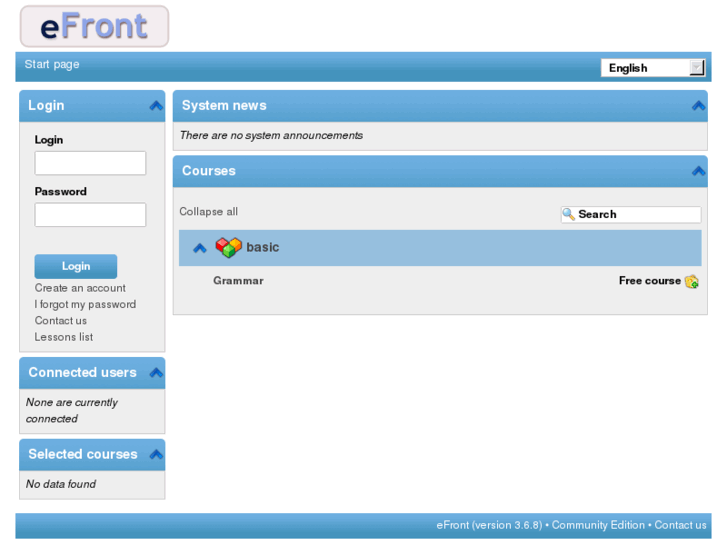The width and height of the screenshot is (727, 545).
Task: Click 'There are no system announcements' text
Action: pyautogui.click(x=271, y=135)
